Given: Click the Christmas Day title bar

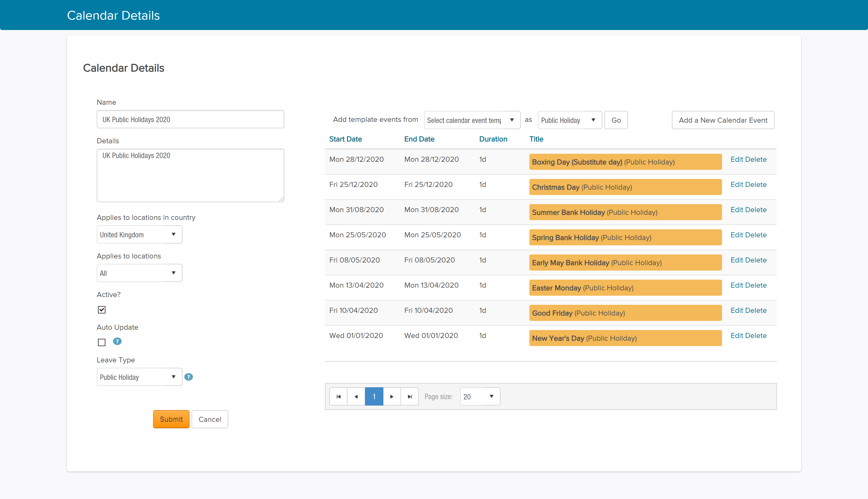Looking at the screenshot, I should pyautogui.click(x=625, y=187).
